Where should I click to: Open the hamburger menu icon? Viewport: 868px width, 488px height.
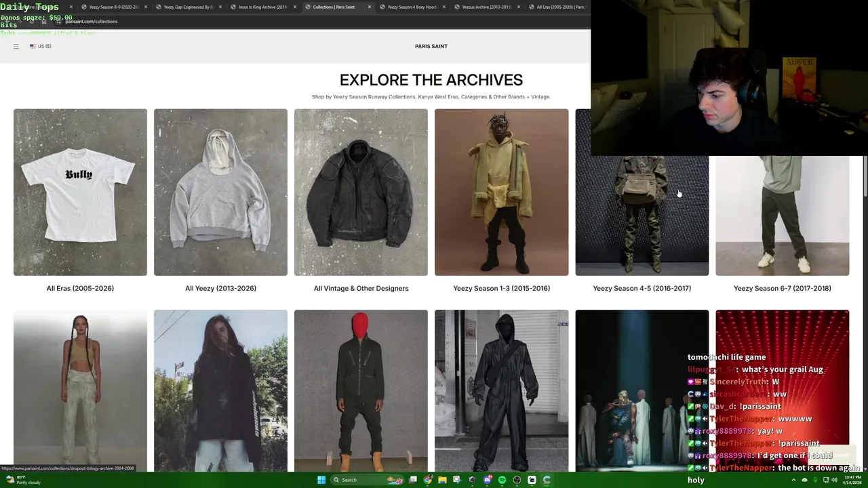tap(16, 46)
